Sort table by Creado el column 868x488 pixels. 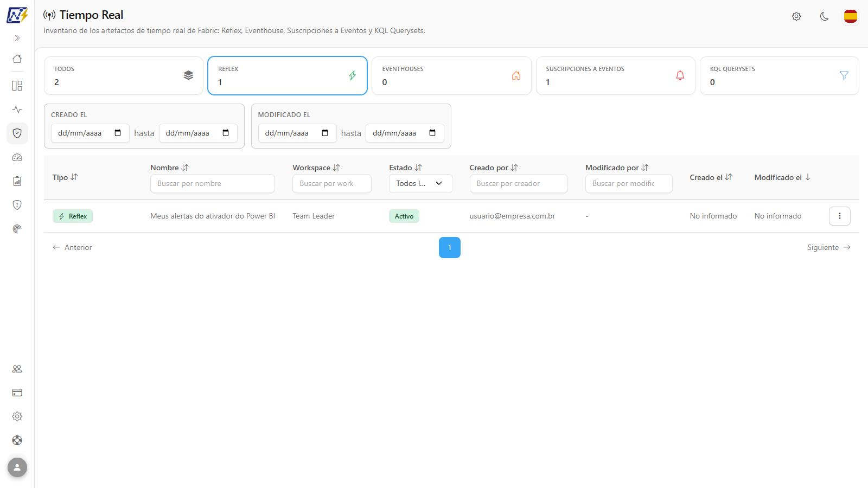(711, 177)
